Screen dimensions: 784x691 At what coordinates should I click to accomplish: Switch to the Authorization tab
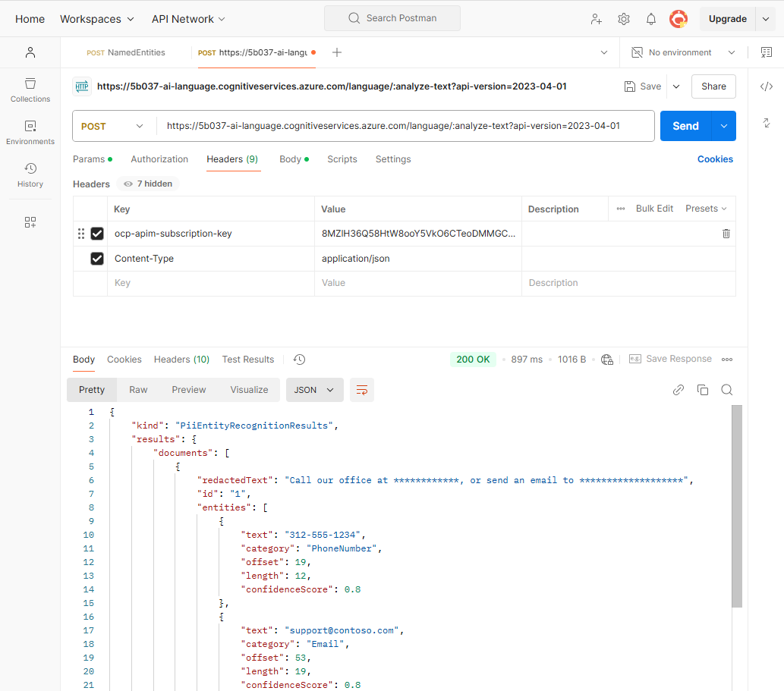pos(159,159)
